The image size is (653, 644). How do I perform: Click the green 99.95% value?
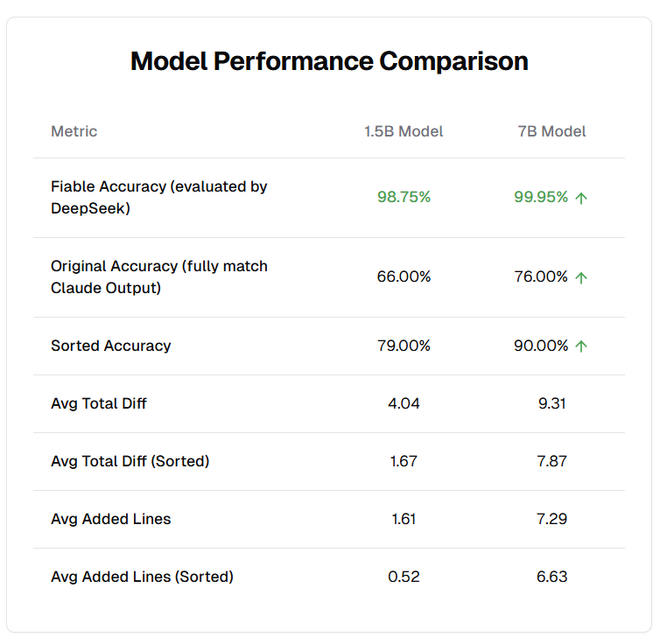[541, 197]
